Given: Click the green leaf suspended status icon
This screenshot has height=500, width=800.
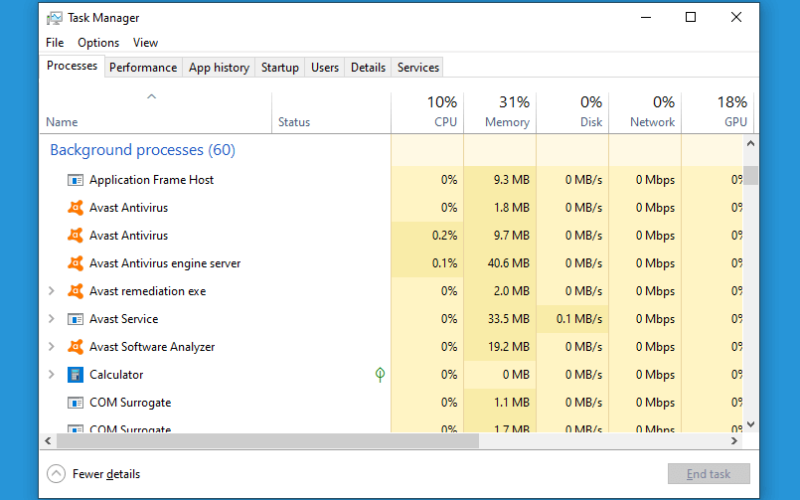Looking at the screenshot, I should point(380,374).
